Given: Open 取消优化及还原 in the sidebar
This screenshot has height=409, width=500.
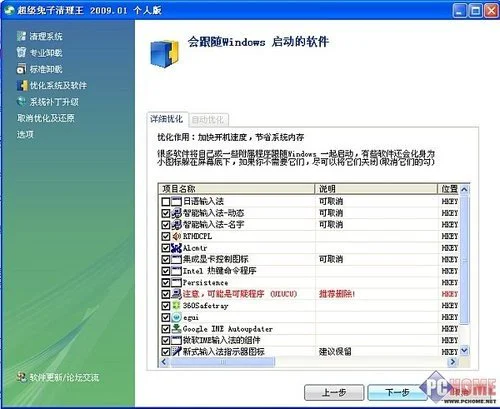Looking at the screenshot, I should pos(46,118).
